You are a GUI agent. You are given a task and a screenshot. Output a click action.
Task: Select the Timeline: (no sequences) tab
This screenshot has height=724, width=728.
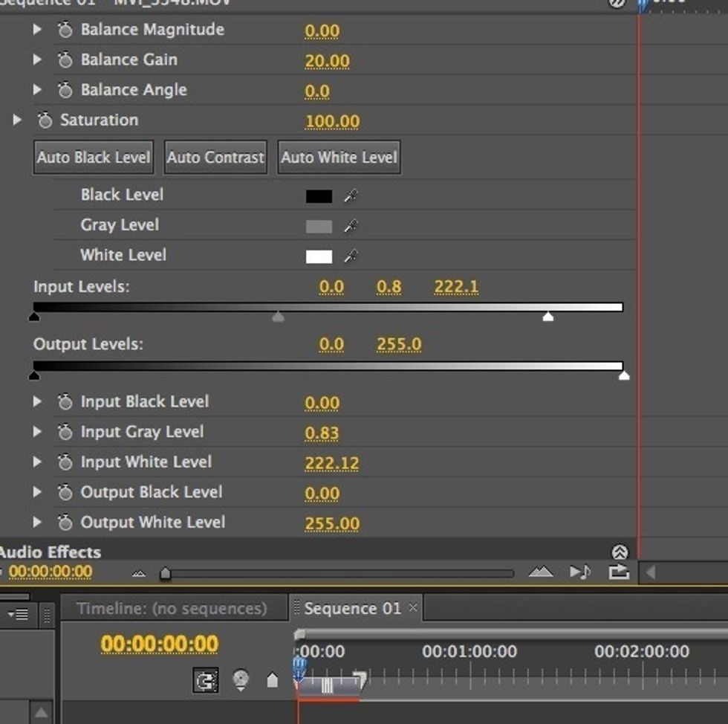point(175,607)
